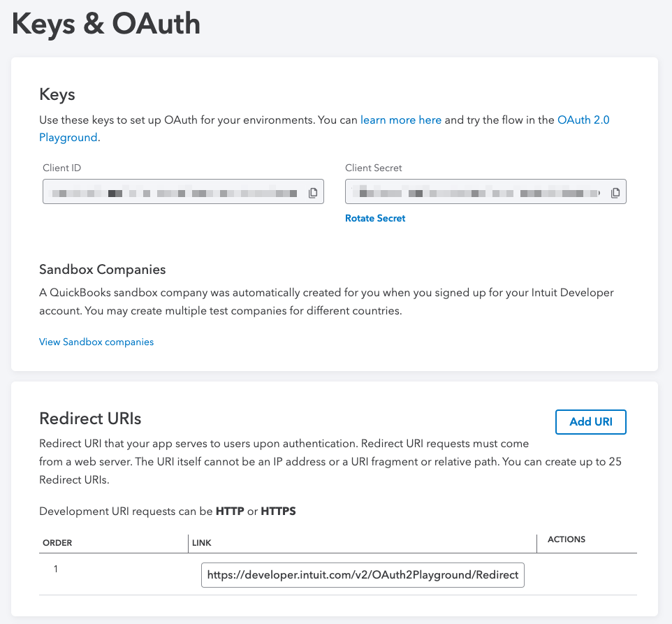Click the Redirect URIs heading
This screenshot has height=624, width=672.
[x=90, y=419]
